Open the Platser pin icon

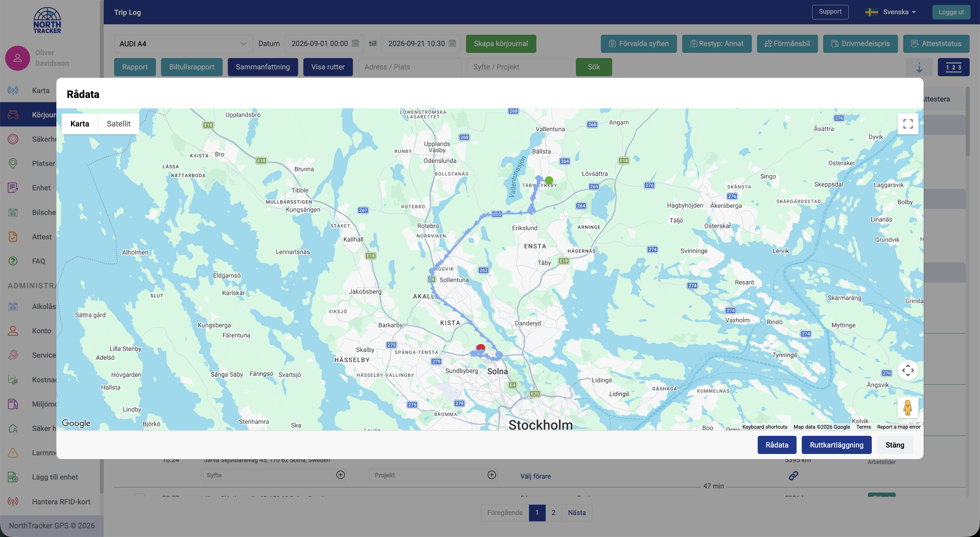[13, 164]
